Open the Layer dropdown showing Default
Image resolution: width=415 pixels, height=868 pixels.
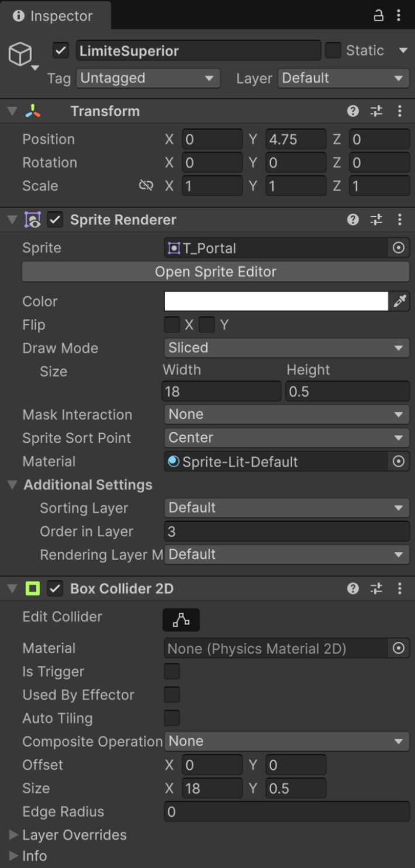point(344,78)
